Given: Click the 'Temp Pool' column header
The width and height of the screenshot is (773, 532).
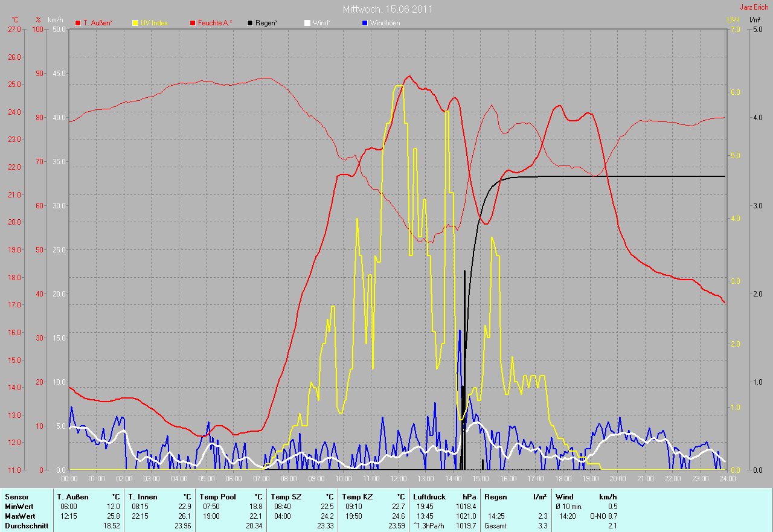Looking at the screenshot, I should 218,497.
